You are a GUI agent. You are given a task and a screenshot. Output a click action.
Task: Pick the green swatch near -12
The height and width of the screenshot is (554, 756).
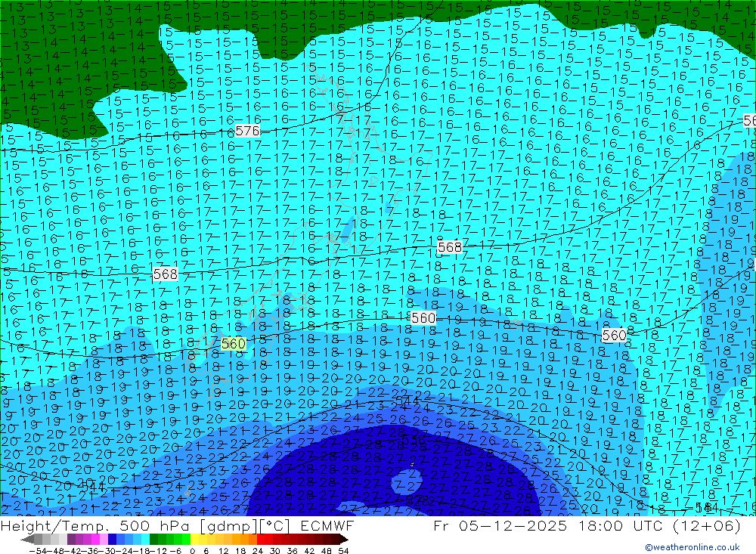click(x=162, y=539)
